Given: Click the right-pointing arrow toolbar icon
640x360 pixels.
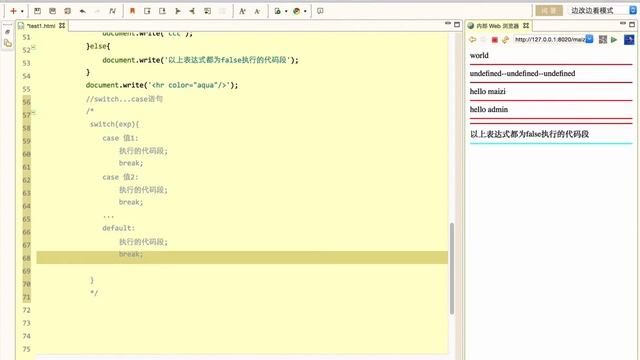Looking at the screenshot, I should tap(178, 11).
